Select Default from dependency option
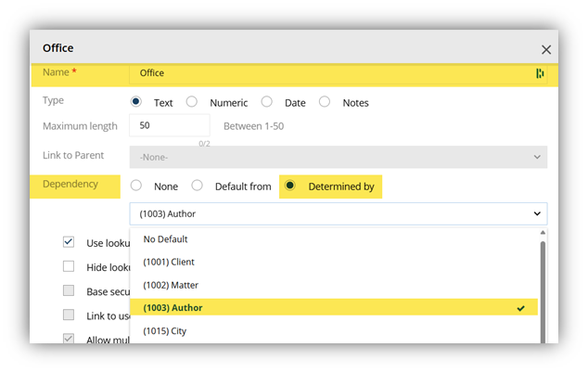The width and height of the screenshot is (588, 373). (198, 186)
